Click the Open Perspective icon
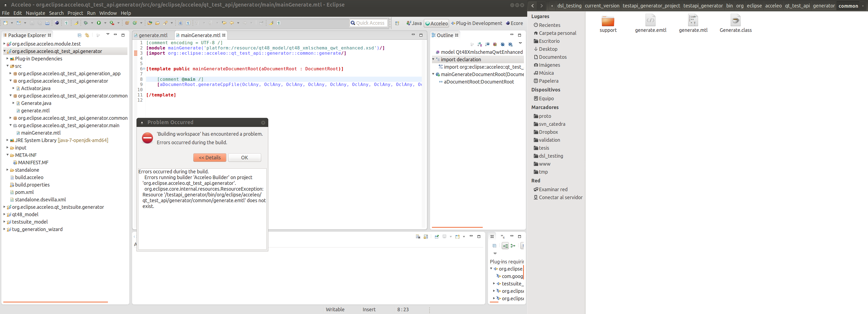Image resolution: width=868 pixels, height=314 pixels. (397, 23)
